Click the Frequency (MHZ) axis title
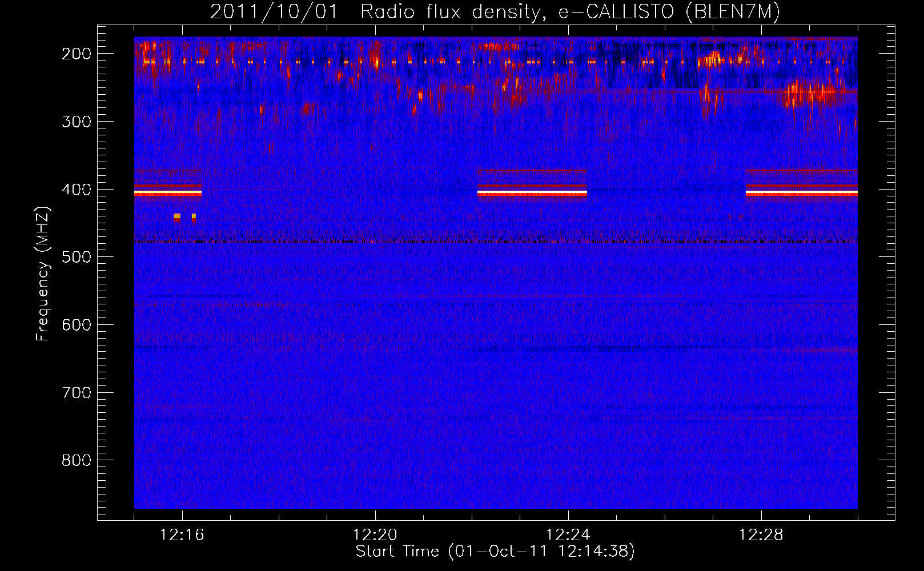 click(x=43, y=274)
